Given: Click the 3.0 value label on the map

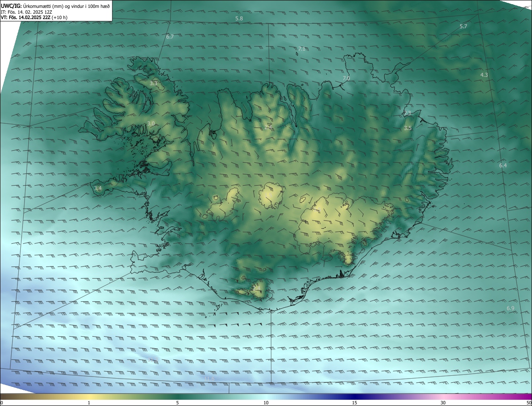Looking at the screenshot, I should (151, 124).
